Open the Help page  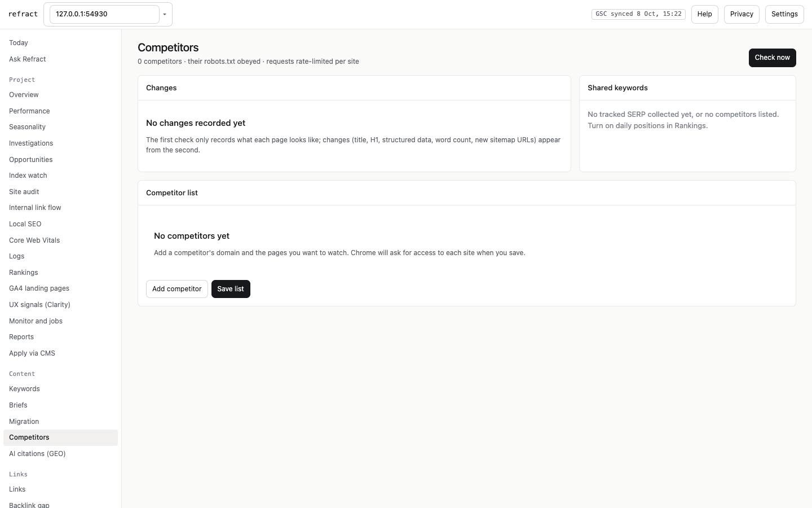pyautogui.click(x=704, y=14)
